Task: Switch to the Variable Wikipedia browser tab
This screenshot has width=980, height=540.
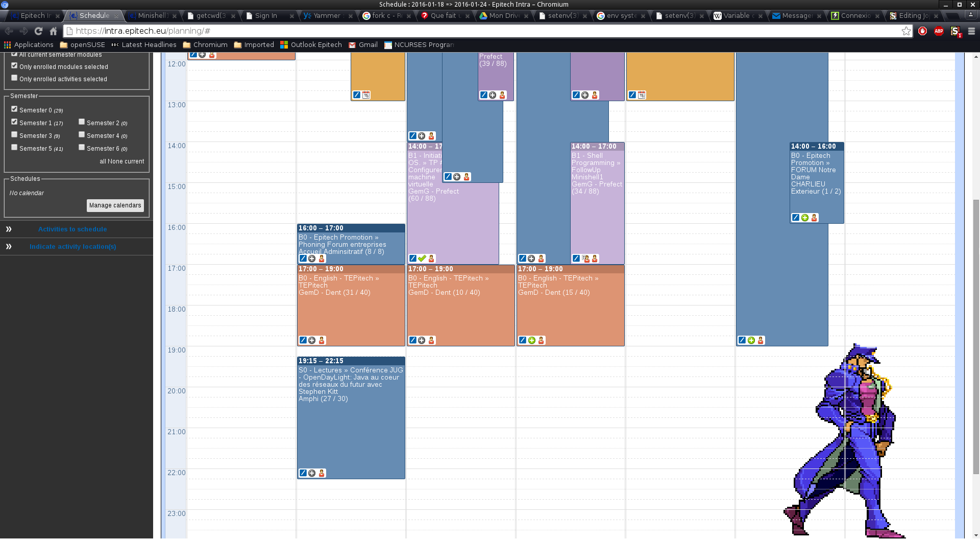Action: click(x=738, y=16)
